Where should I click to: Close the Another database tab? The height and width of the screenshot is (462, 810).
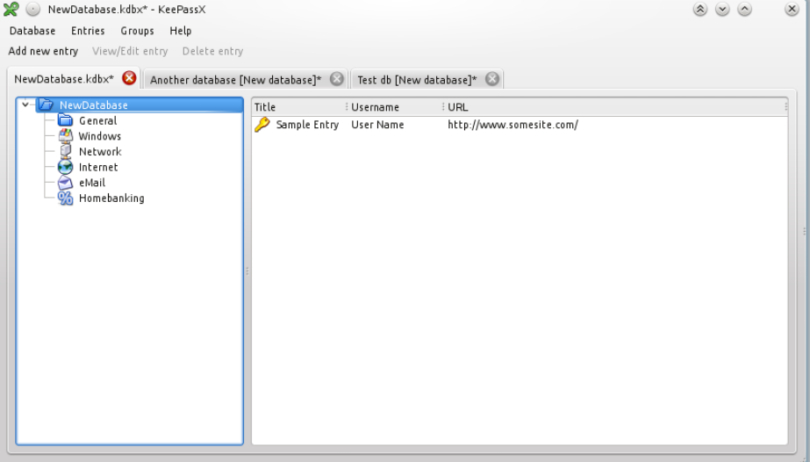[337, 79]
